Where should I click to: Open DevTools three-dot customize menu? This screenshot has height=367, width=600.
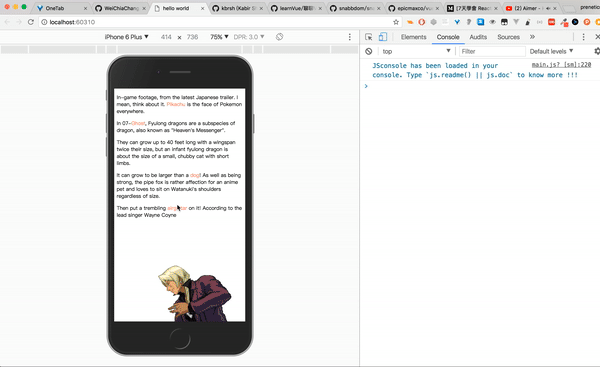point(583,37)
